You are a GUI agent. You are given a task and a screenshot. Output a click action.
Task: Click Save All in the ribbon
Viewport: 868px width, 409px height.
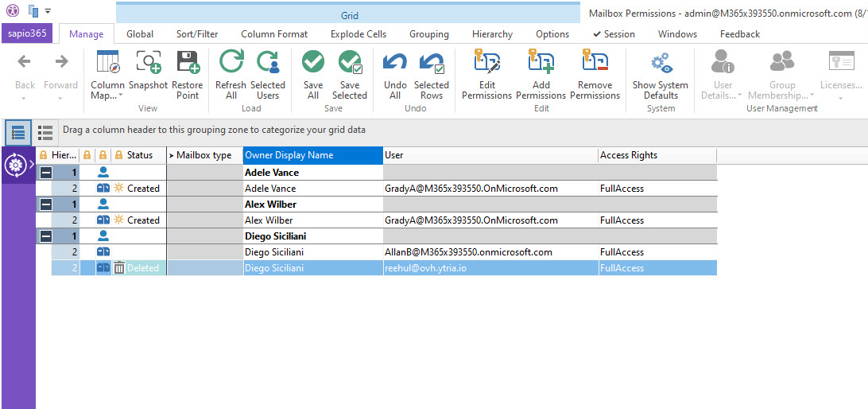tap(313, 64)
